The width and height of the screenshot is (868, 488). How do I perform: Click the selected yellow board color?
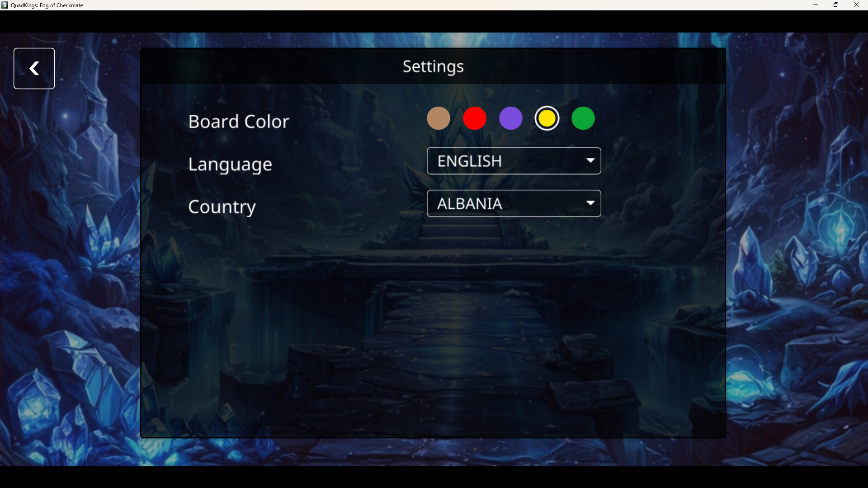point(547,118)
